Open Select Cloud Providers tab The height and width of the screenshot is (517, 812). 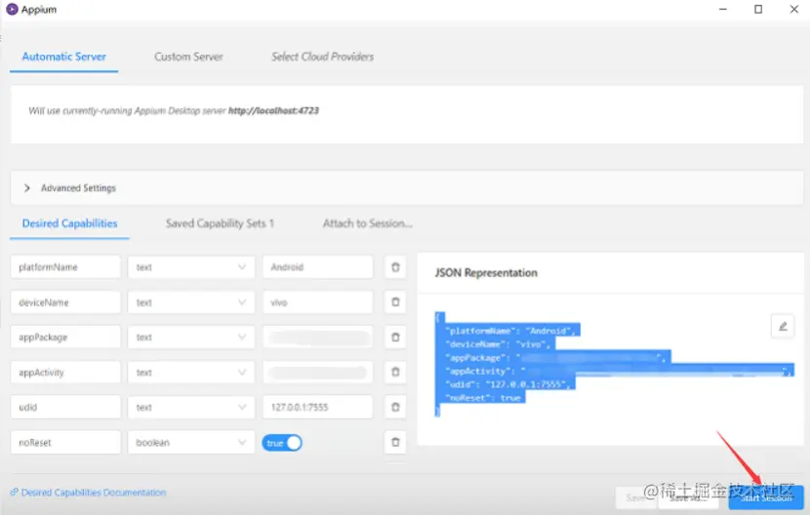coord(323,57)
